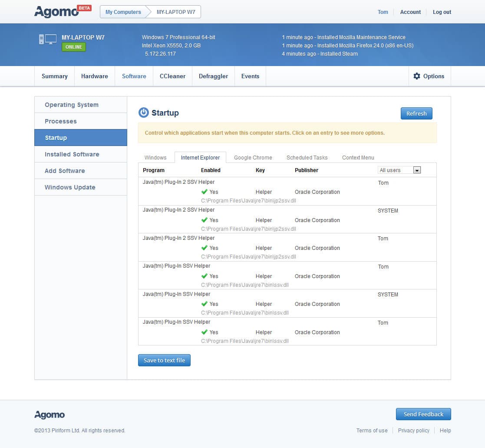Screen dimensions: 485x448
Task: Click the Startup power icon
Action: click(x=143, y=113)
